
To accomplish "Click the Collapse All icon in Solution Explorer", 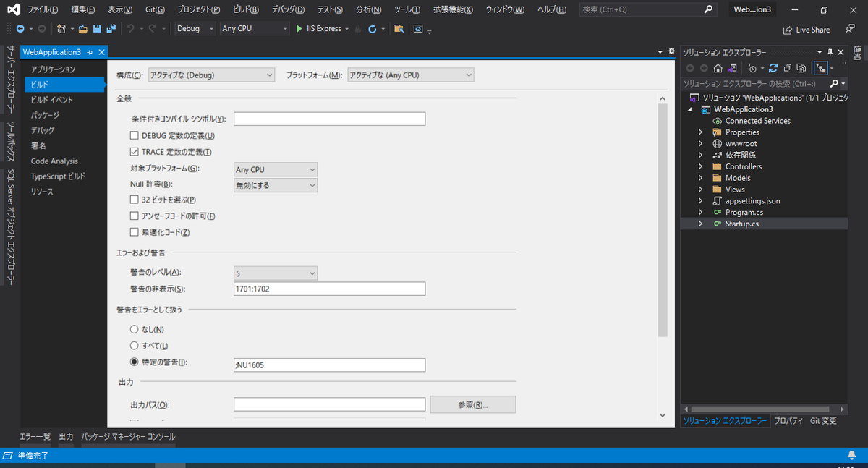I will point(787,68).
